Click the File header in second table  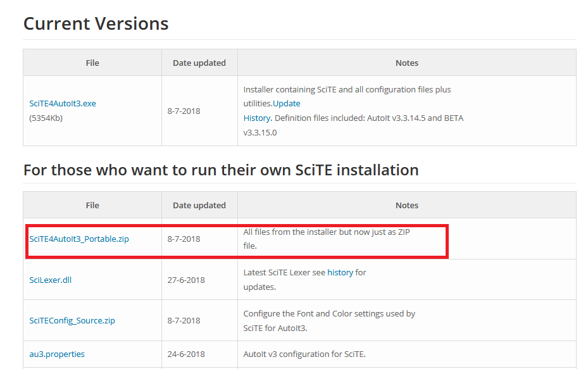click(x=92, y=206)
